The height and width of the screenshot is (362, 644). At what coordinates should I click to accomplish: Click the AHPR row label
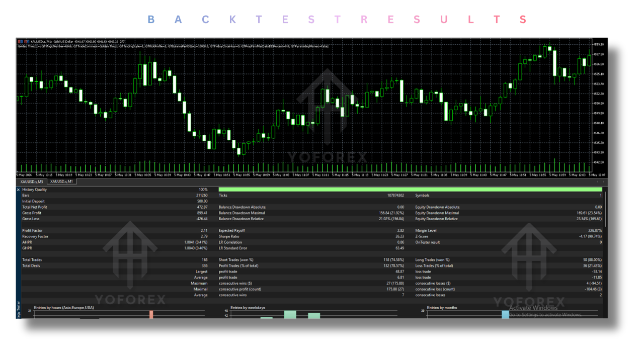[27, 242]
